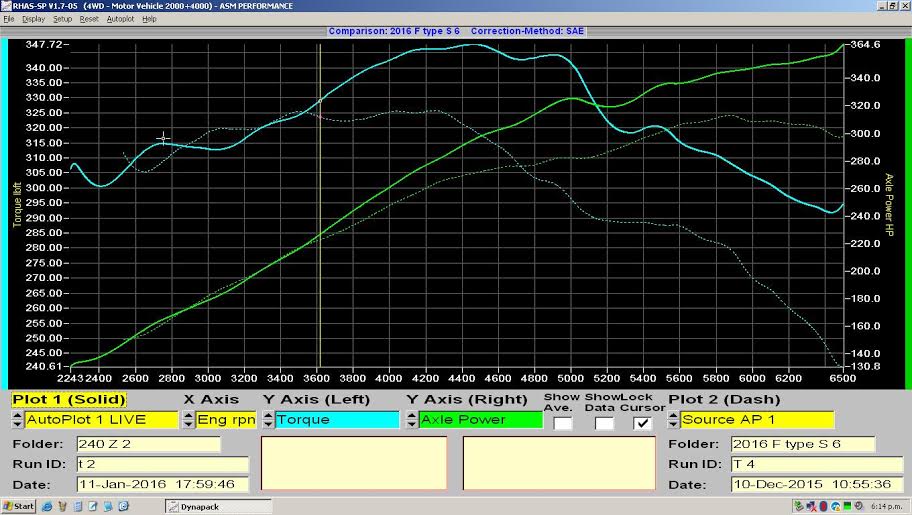
Task: Click the Internet Explorer quick launch icon
Action: click(47, 506)
